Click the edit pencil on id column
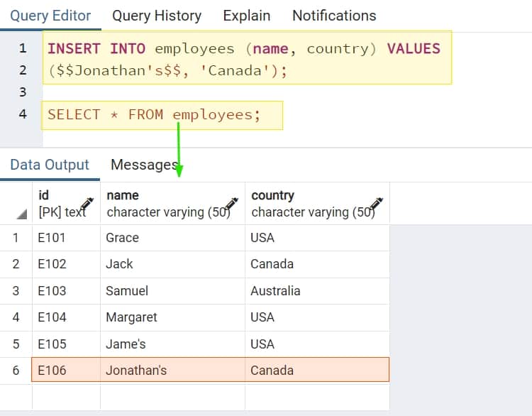Image resolution: width=532 pixels, height=416 pixels. [87, 204]
